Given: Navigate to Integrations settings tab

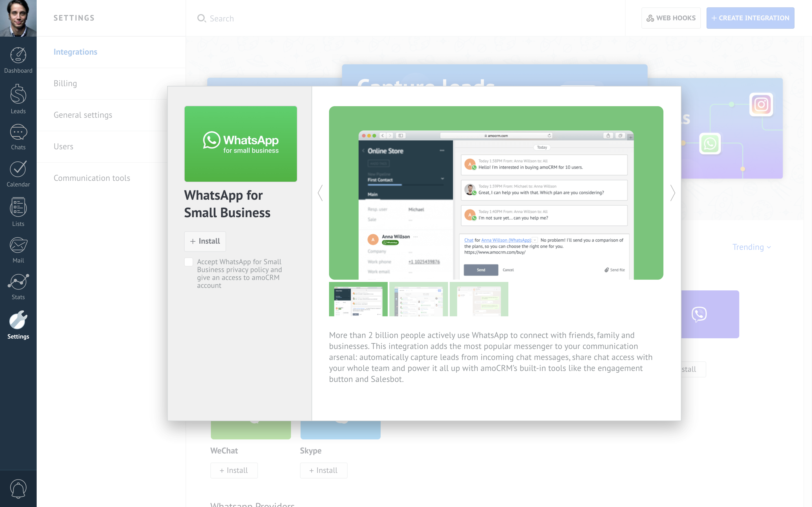Looking at the screenshot, I should click(75, 51).
